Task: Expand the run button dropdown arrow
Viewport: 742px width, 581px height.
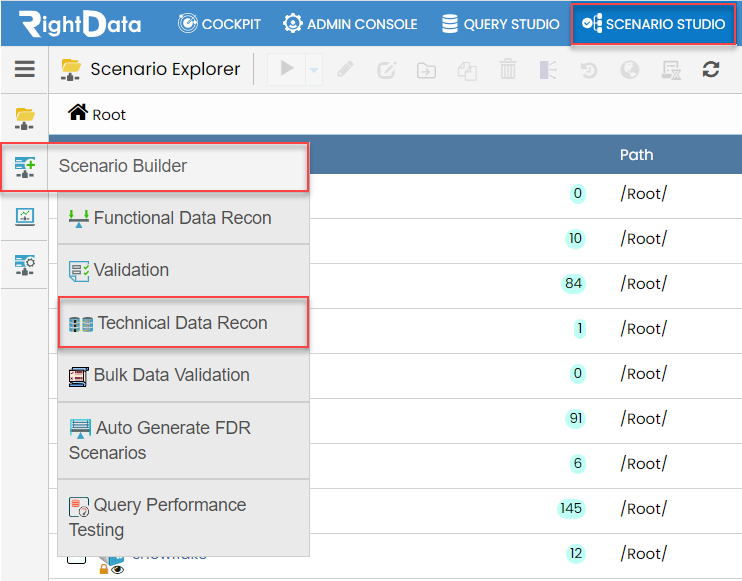Action: tap(314, 70)
